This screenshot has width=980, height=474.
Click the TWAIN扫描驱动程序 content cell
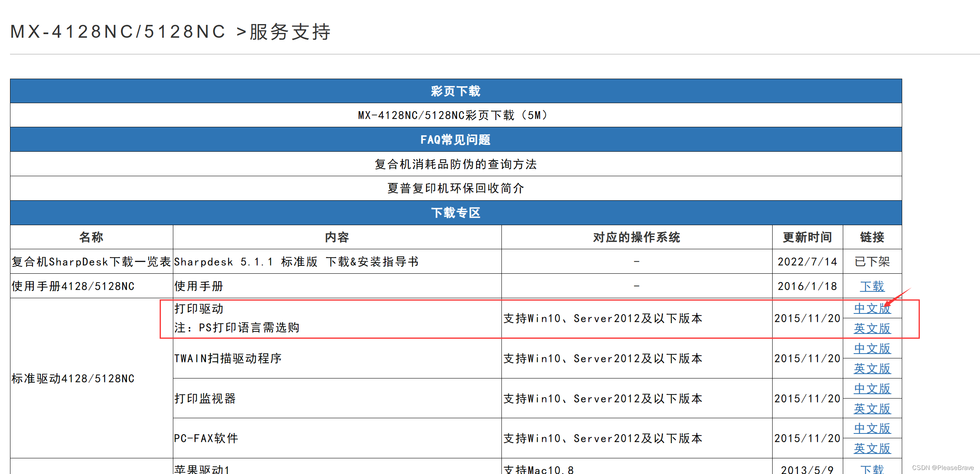pos(337,358)
